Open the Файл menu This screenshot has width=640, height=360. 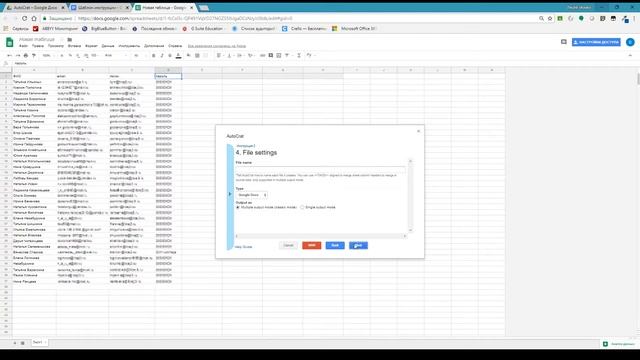pyautogui.click(x=23, y=46)
